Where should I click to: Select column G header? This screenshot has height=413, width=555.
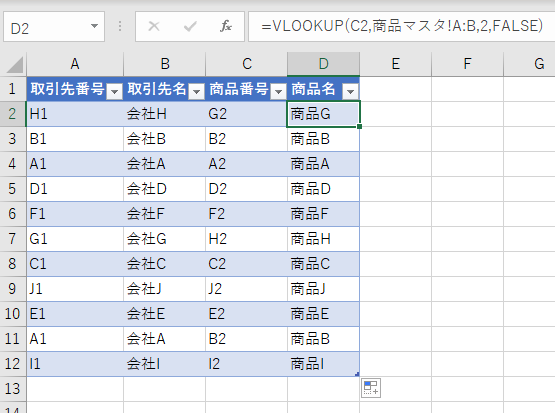[x=530, y=64]
